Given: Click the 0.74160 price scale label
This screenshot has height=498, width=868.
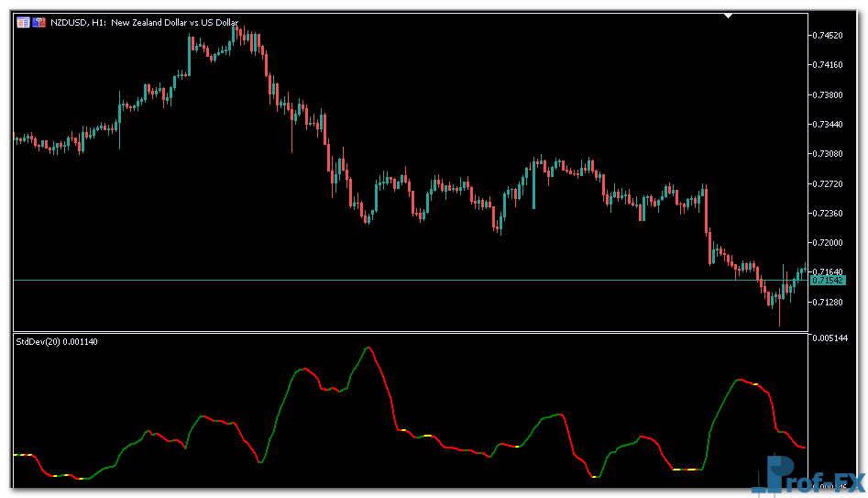Looking at the screenshot, I should 828,65.
